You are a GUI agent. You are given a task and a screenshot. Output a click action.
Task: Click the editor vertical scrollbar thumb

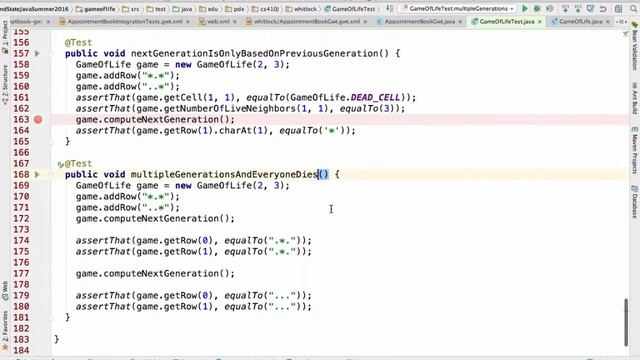coord(626,322)
